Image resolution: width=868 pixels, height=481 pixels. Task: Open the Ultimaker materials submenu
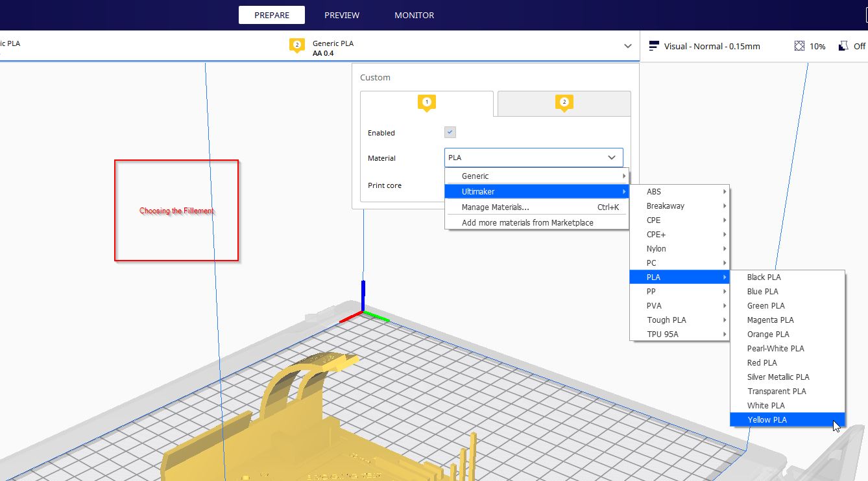(x=536, y=191)
